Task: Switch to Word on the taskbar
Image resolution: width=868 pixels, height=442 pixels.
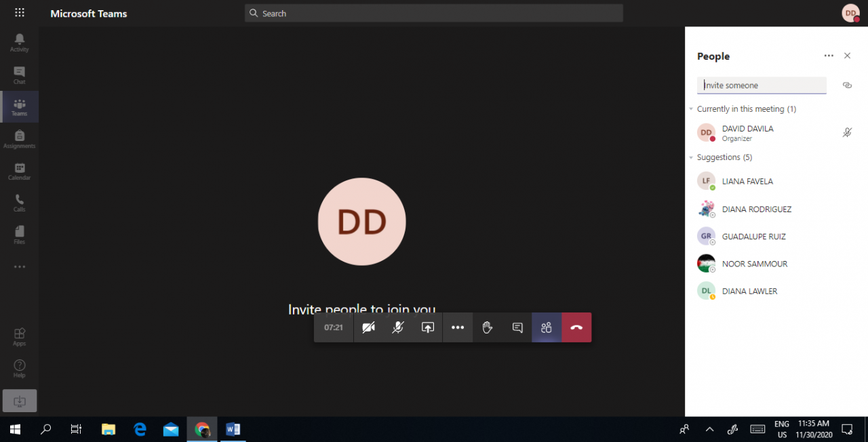Action: [x=233, y=429]
